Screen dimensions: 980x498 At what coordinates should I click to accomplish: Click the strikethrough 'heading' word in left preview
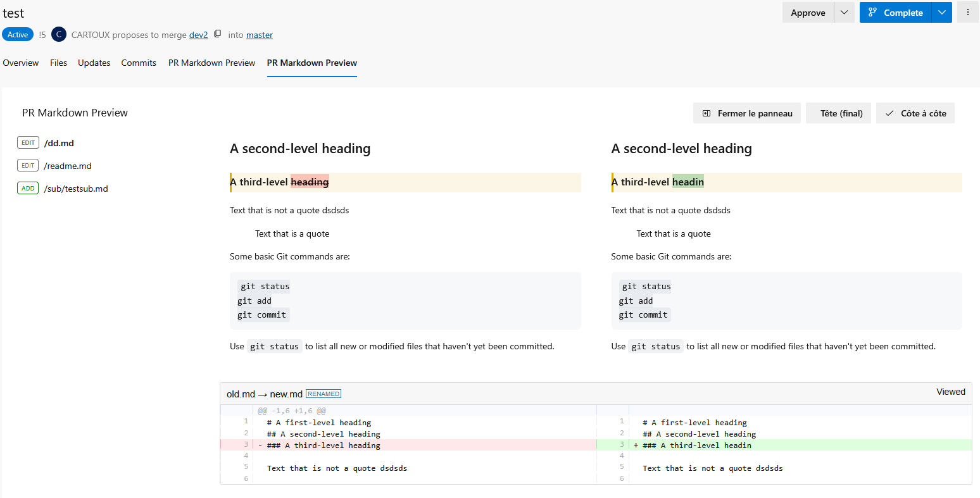tap(310, 182)
